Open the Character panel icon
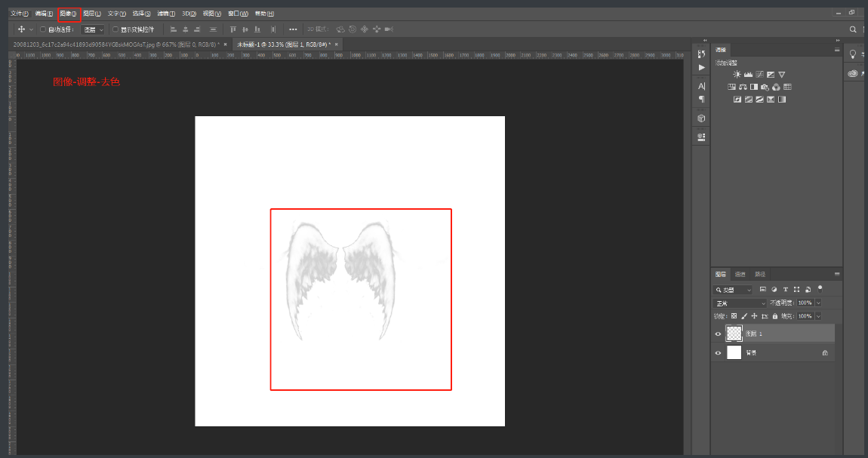 701,86
